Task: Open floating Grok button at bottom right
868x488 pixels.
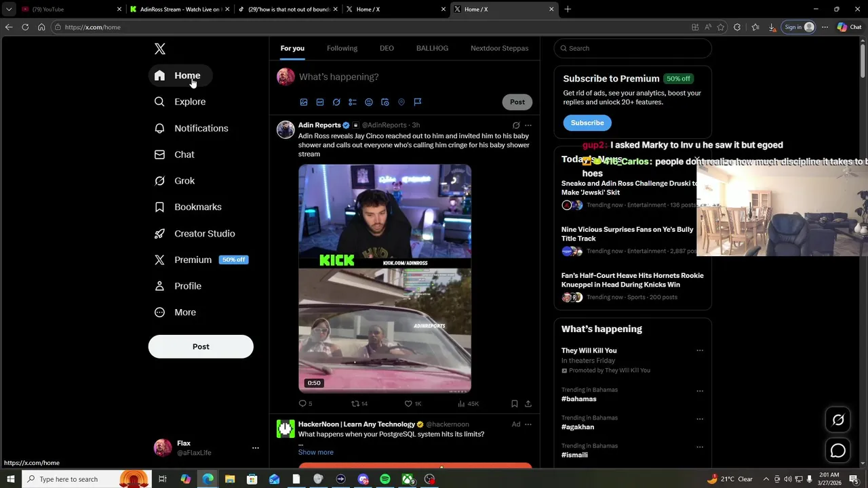Action: [x=838, y=420]
